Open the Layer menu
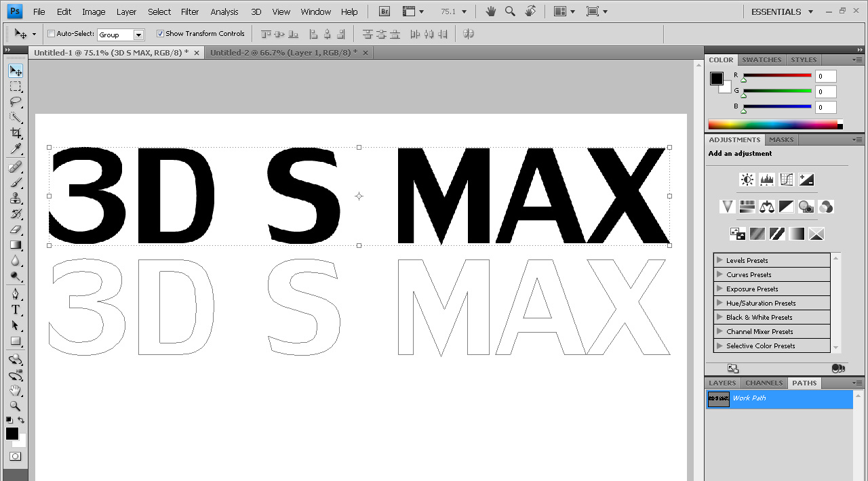 [x=126, y=12]
